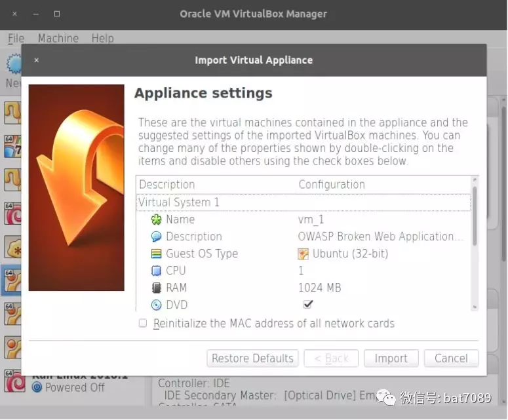The width and height of the screenshot is (508, 420).
Task: Select the asterisk VM icon in sidebar
Action: click(12, 247)
